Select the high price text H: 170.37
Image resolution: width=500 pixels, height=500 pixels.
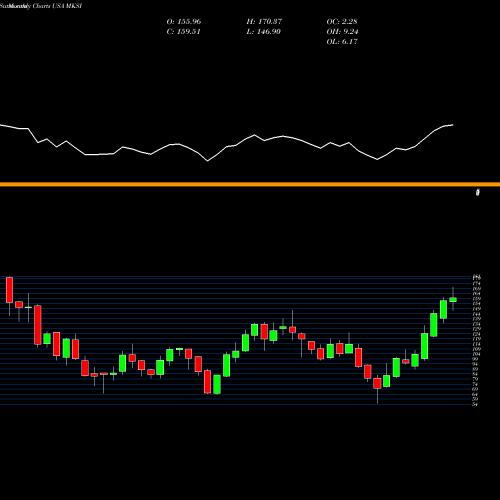[x=264, y=22]
